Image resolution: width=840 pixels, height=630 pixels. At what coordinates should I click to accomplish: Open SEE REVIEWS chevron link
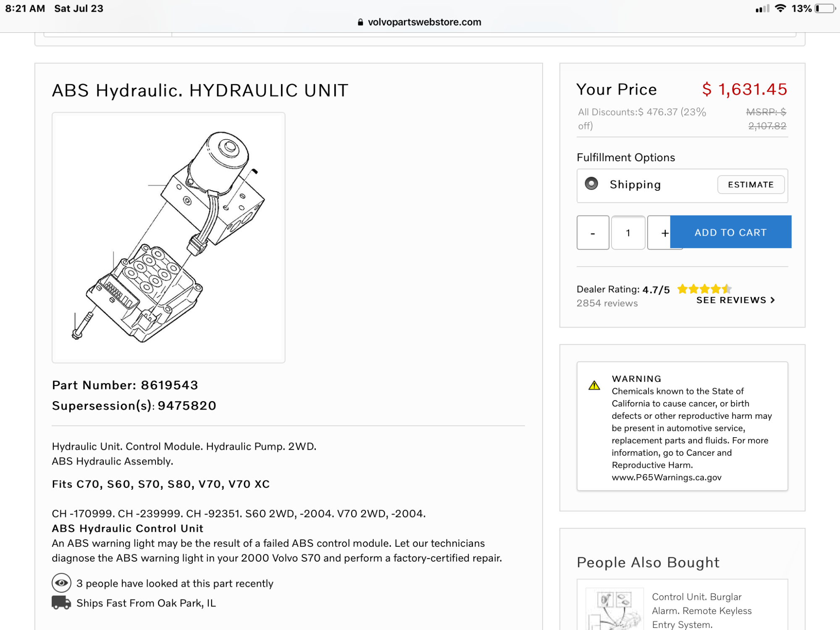[735, 300]
